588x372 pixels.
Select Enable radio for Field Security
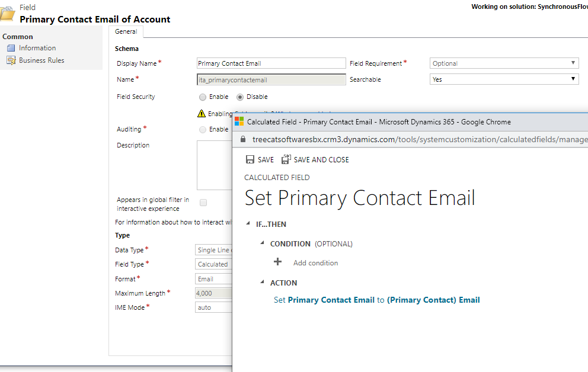[203, 97]
